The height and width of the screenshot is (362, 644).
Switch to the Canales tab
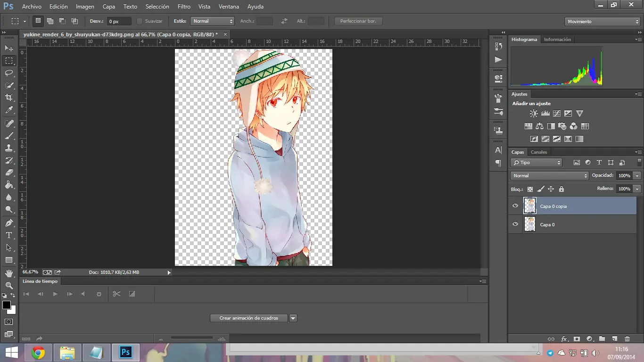click(539, 152)
